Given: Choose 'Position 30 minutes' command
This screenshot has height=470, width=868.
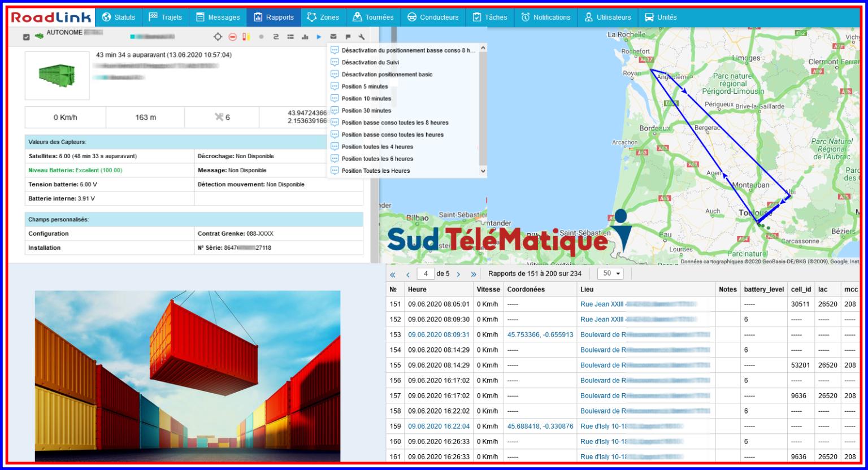Looking at the screenshot, I should [x=403, y=110].
